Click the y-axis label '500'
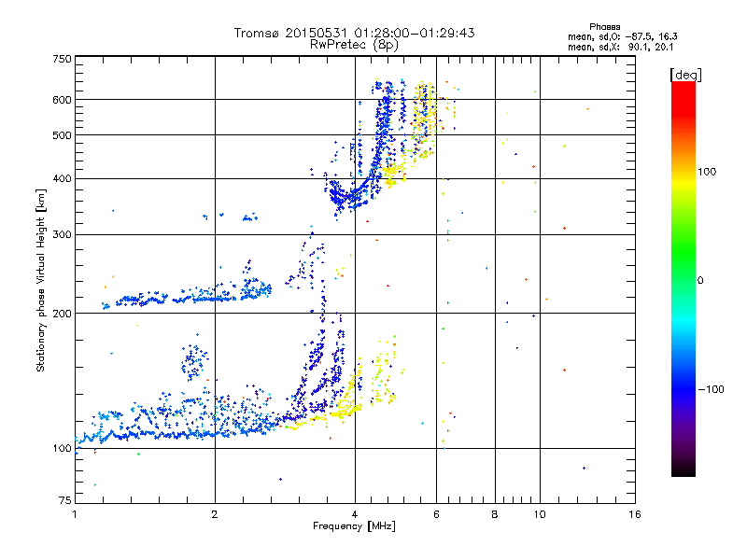This screenshot has width=747, height=560. point(62,135)
